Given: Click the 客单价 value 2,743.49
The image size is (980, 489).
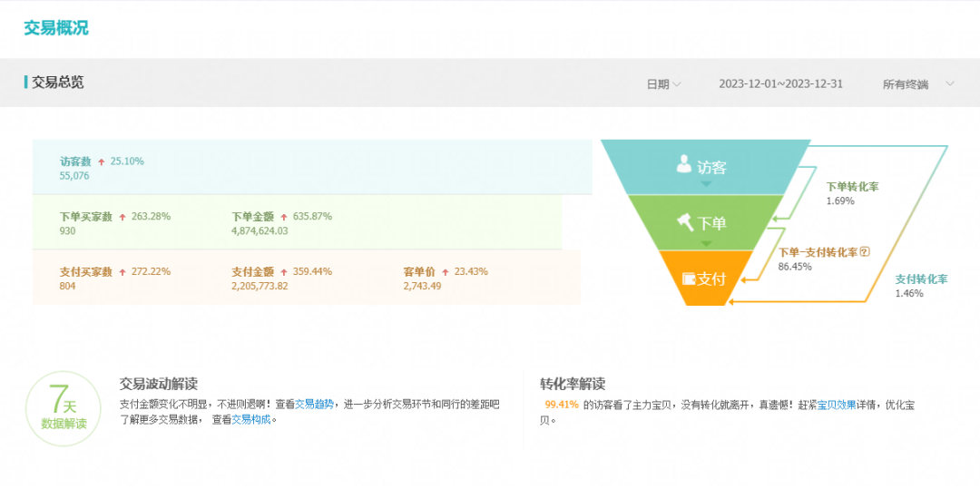Looking at the screenshot, I should 422,286.
